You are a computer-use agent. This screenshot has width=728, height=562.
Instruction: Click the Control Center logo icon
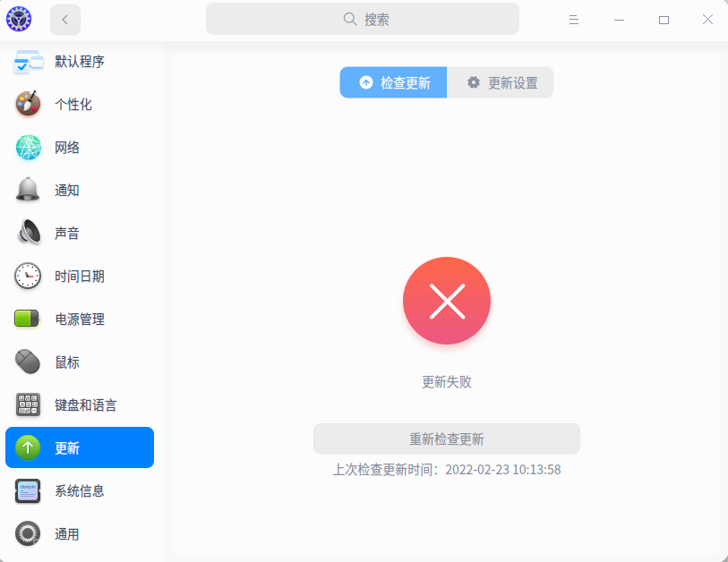19,19
